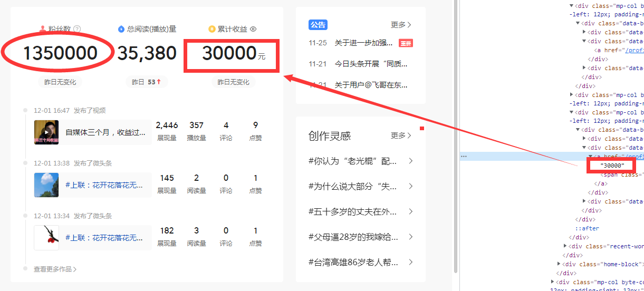
Task: Open the red flower post thumbnail
Action: point(46,238)
